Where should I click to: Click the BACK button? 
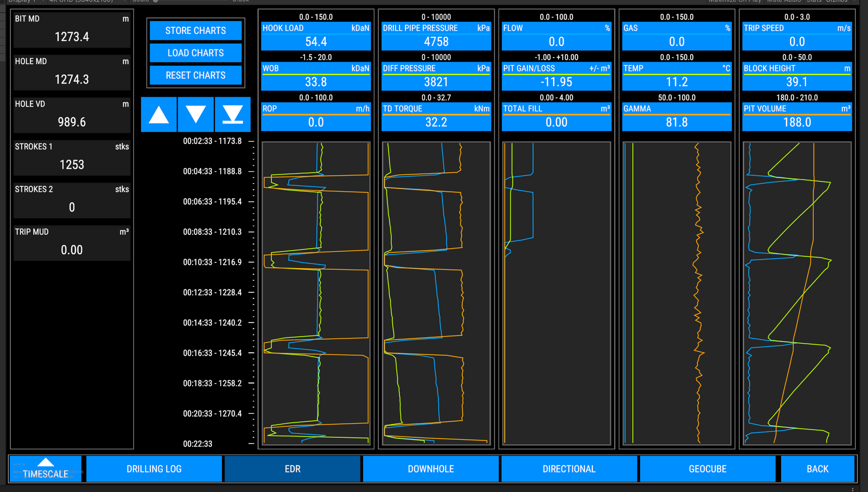(x=817, y=469)
